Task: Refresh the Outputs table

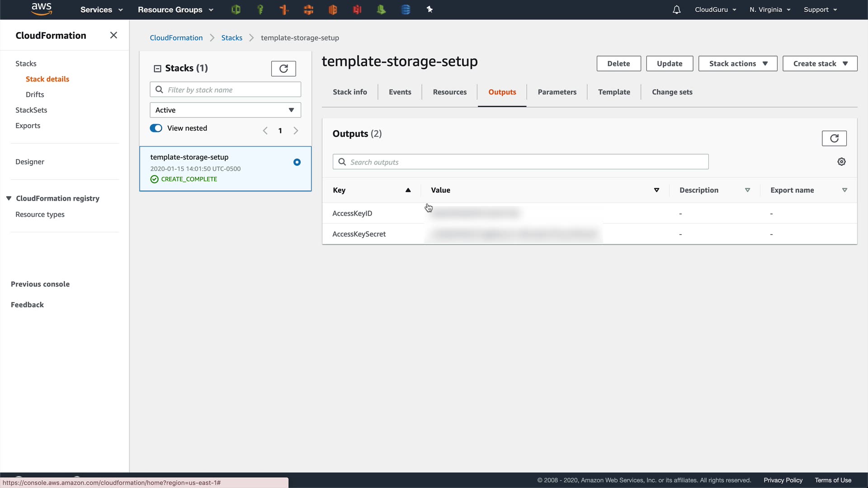Action: [834, 138]
